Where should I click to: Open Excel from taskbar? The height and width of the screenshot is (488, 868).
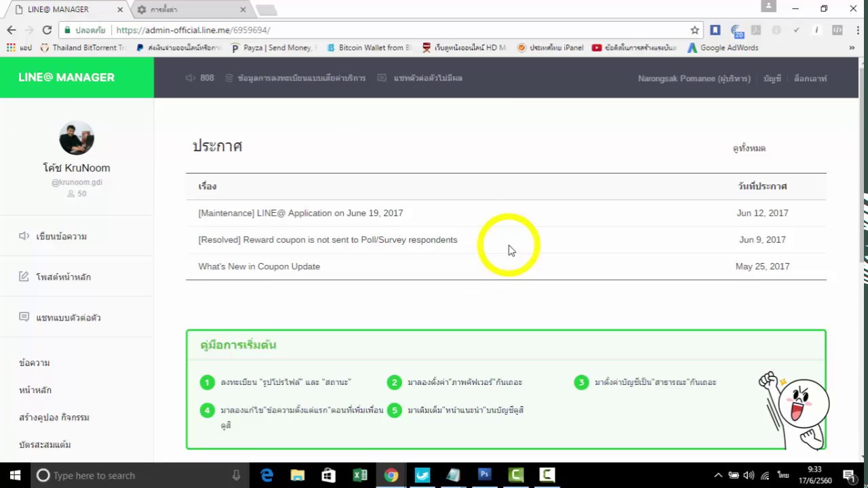[x=360, y=475]
